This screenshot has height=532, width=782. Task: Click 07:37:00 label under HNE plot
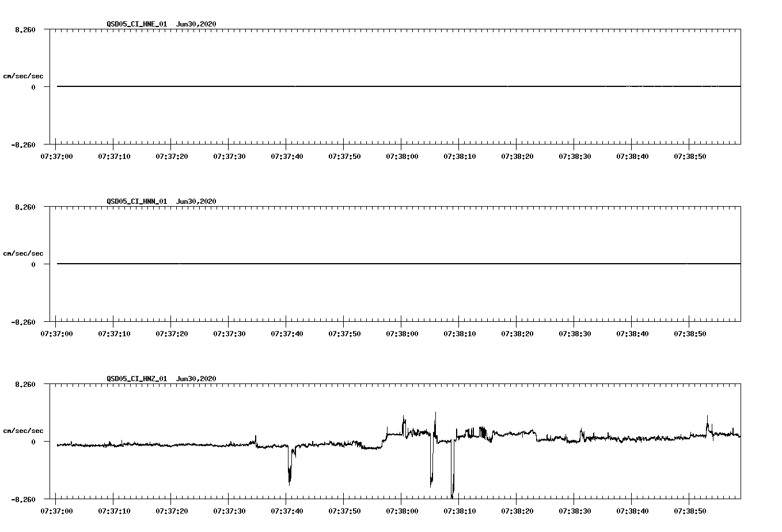[56, 156]
